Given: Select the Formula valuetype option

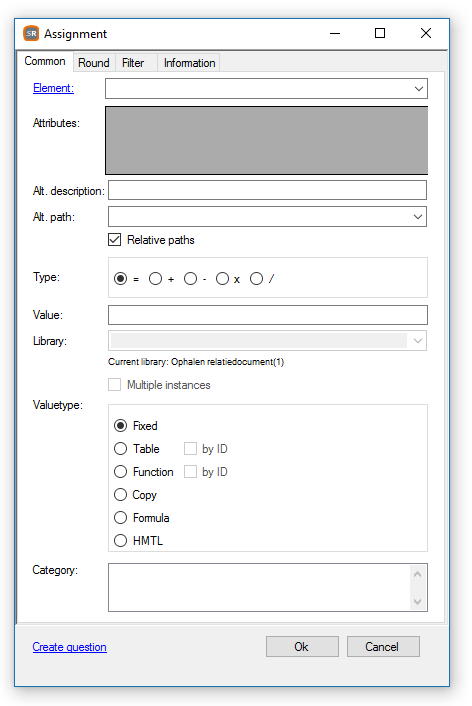Looking at the screenshot, I should point(120,517).
